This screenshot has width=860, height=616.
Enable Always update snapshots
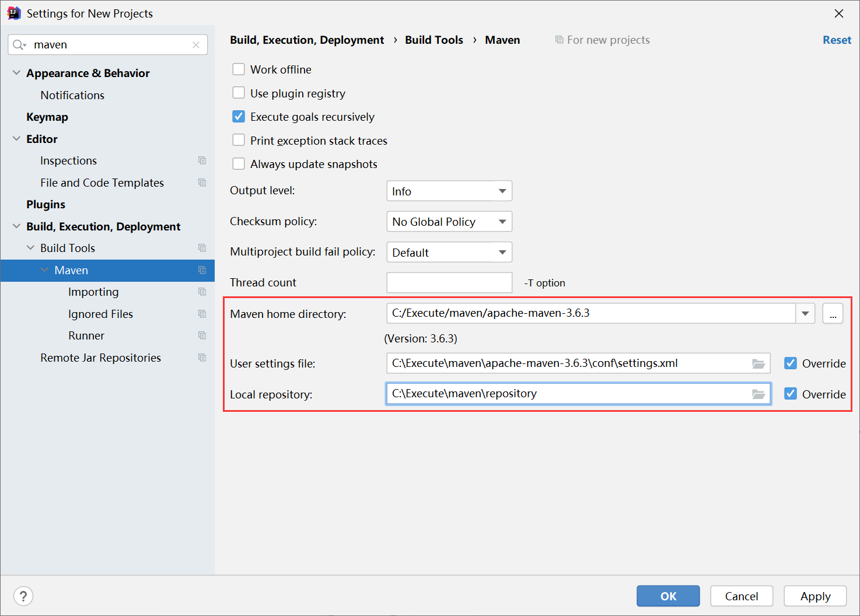(x=239, y=164)
